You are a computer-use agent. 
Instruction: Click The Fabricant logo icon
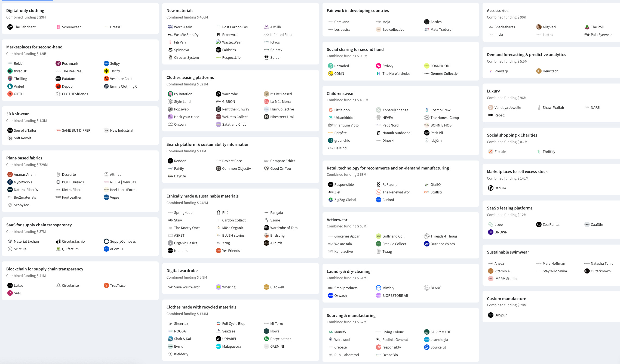tap(10, 27)
